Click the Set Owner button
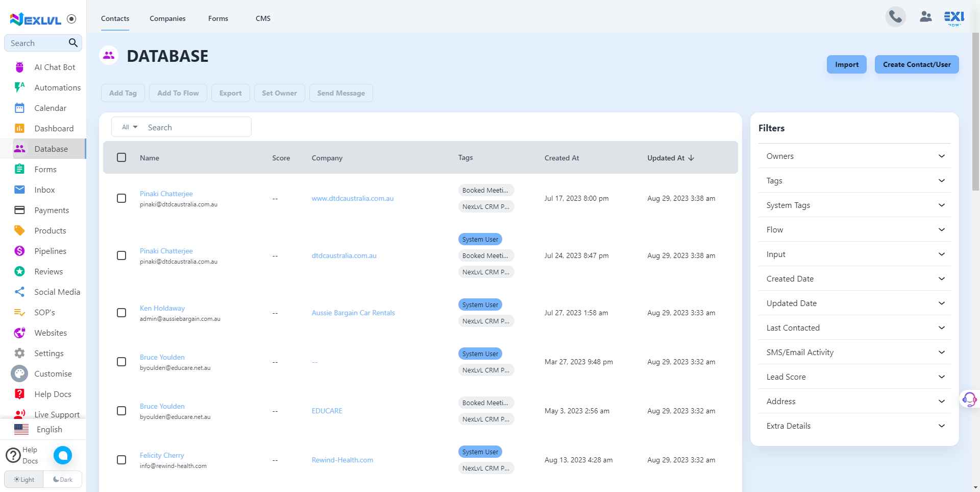 (x=279, y=93)
